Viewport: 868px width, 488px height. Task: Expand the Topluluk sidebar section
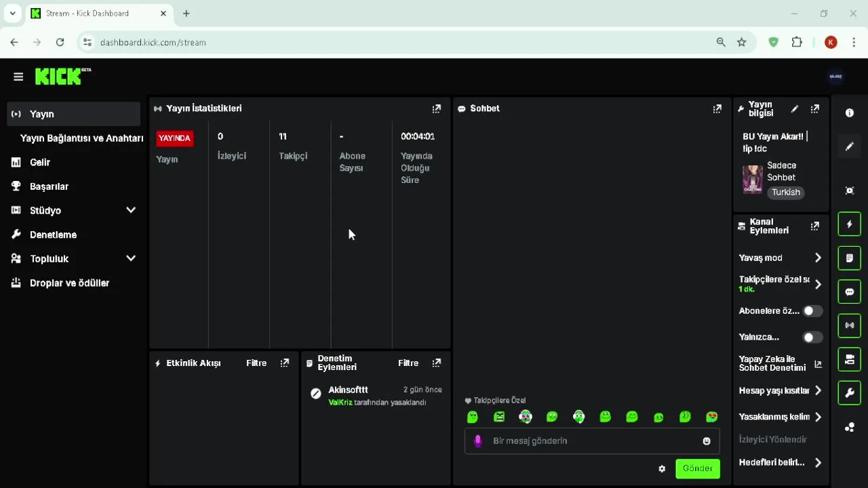click(x=131, y=258)
